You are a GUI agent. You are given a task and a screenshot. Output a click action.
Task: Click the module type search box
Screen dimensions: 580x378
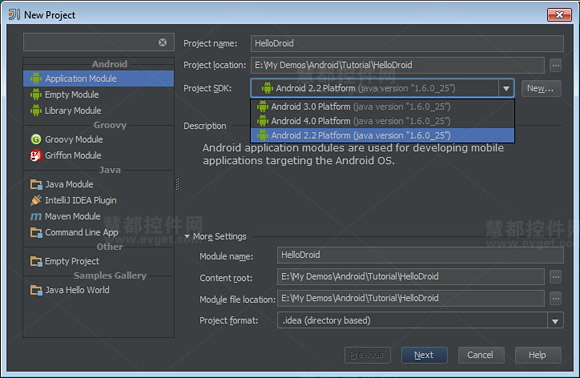98,43
